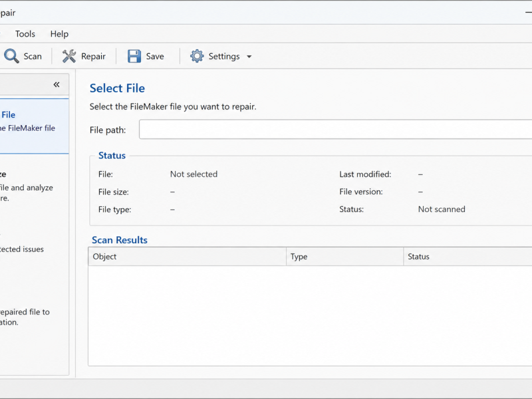Select the File step in sidebar
Image resolution: width=532 pixels, height=399 pixels.
coord(34,126)
